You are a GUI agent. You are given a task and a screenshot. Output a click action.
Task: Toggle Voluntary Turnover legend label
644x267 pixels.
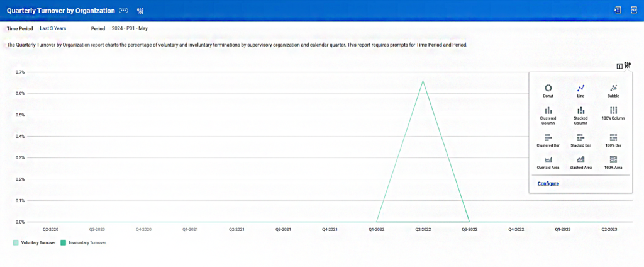38,242
